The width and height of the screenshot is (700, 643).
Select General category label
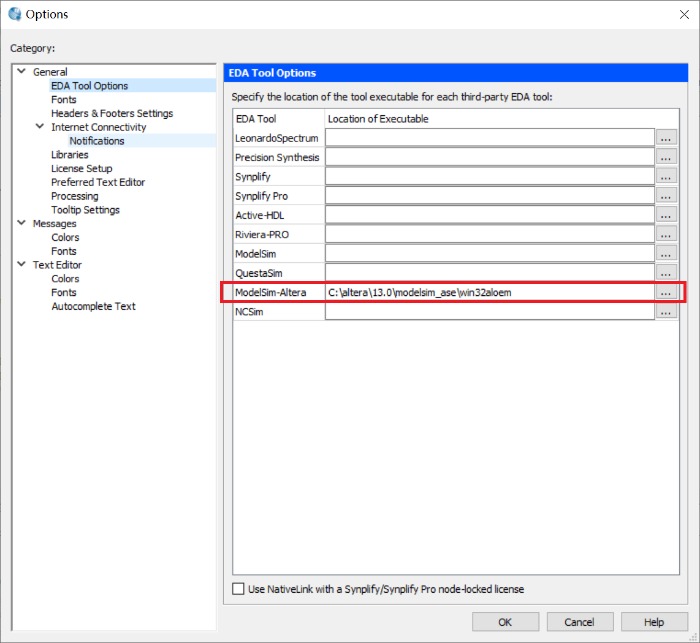(x=50, y=72)
